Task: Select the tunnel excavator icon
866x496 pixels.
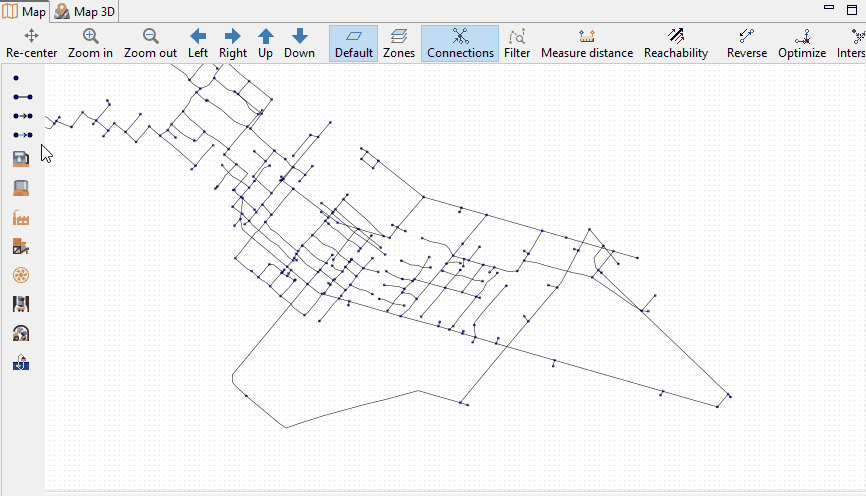Action: point(21,333)
